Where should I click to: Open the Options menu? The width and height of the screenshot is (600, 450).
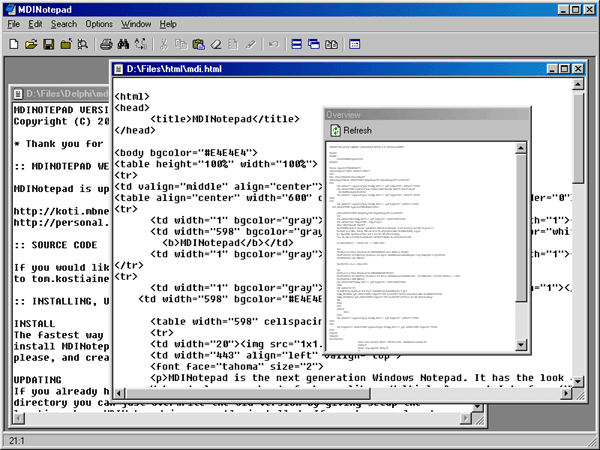click(x=99, y=24)
